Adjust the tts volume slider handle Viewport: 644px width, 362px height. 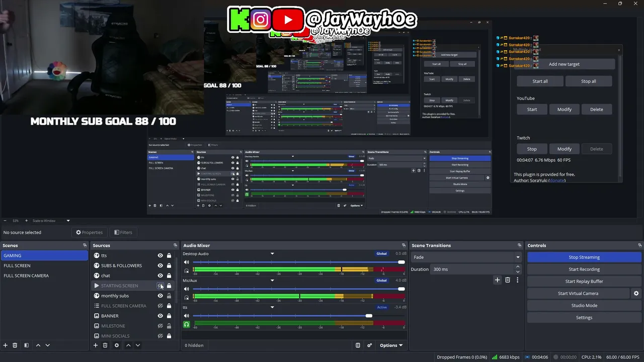click(369, 316)
